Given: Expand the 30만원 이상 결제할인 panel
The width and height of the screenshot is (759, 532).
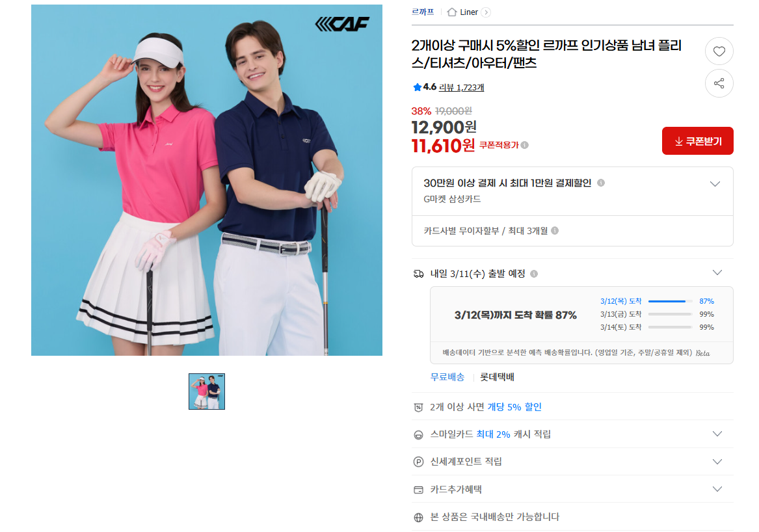Looking at the screenshot, I should pyautogui.click(x=715, y=183).
